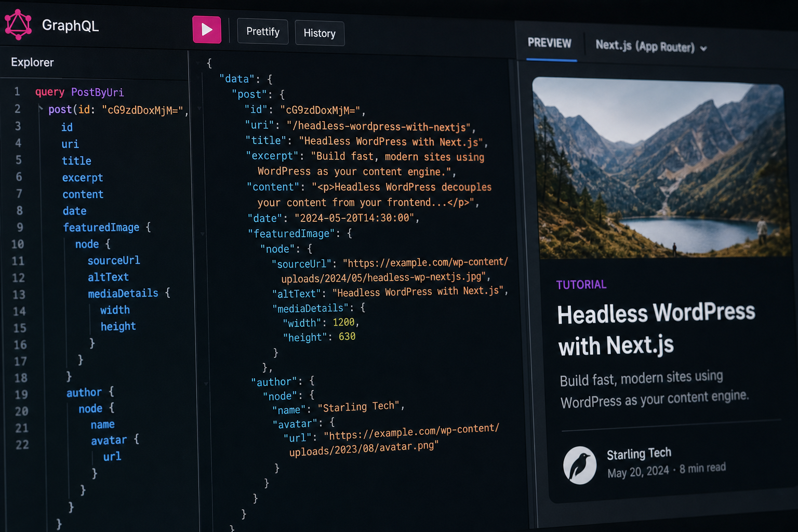Image resolution: width=798 pixels, height=532 pixels.
Task: Open the History panel
Action: pos(320,33)
